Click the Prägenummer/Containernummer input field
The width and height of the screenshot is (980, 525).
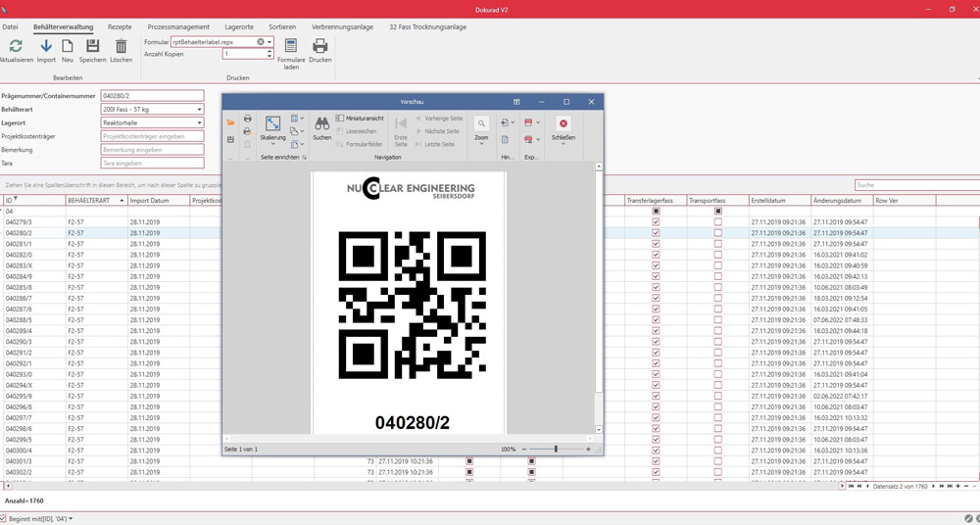click(152, 96)
